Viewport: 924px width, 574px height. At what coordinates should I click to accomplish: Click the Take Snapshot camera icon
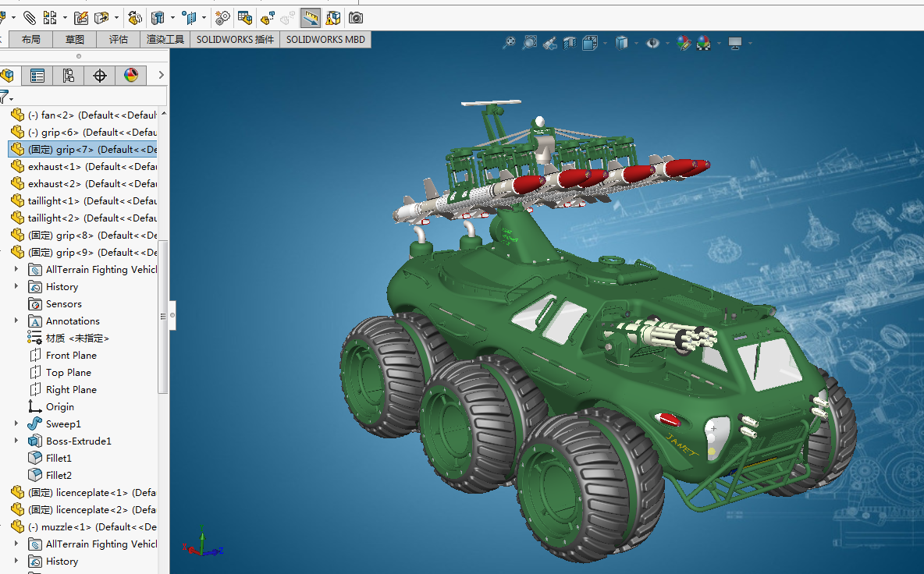click(x=356, y=18)
